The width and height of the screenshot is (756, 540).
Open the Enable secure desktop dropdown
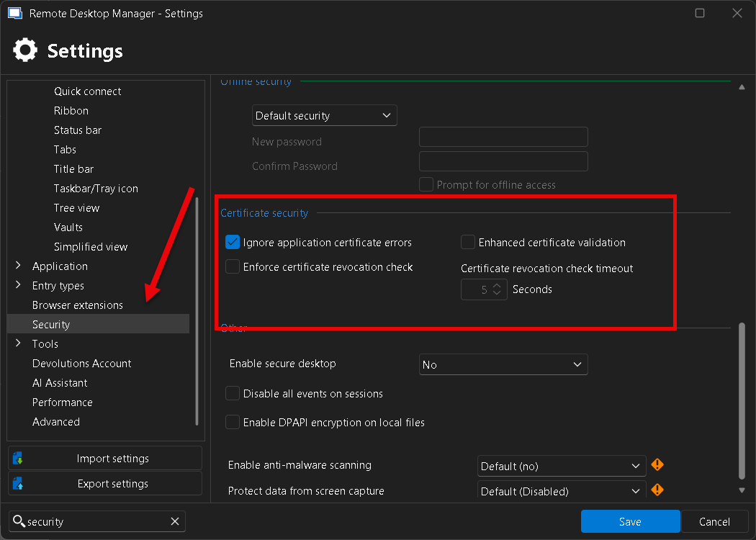coord(503,364)
